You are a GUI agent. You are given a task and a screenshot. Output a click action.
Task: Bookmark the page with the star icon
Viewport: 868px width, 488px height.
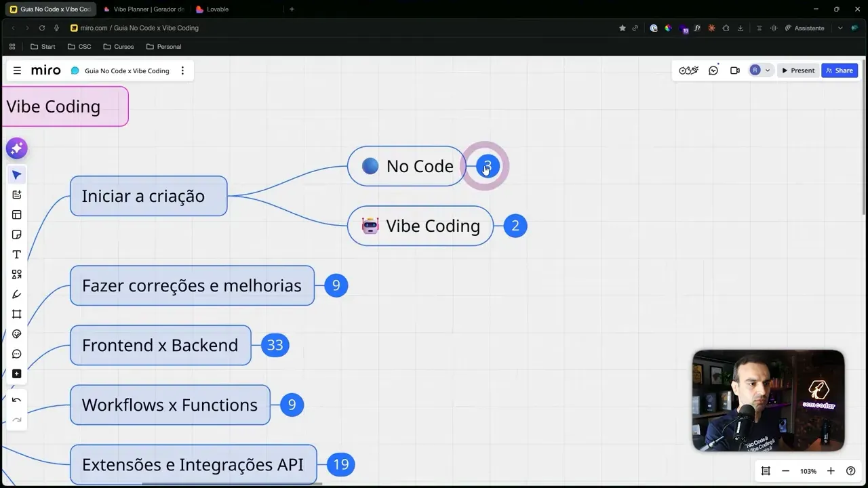622,28
